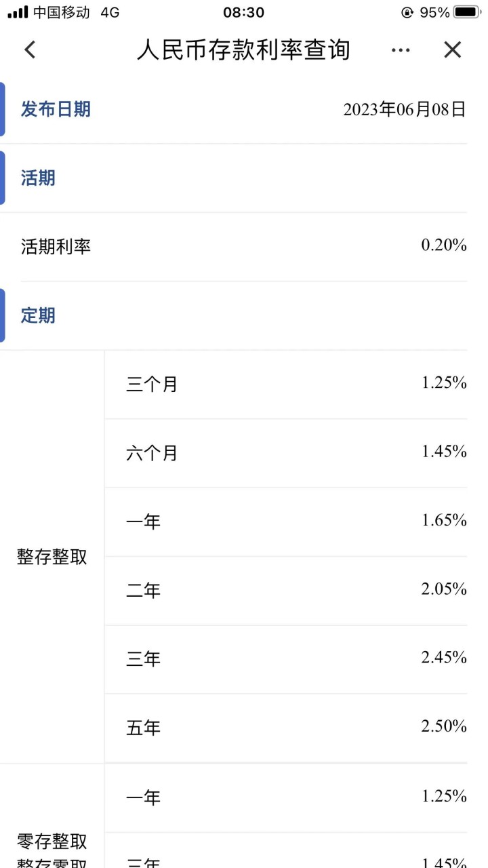Screen dimensions: 488x868
Task: Select the 活期 section header
Action: 38,178
